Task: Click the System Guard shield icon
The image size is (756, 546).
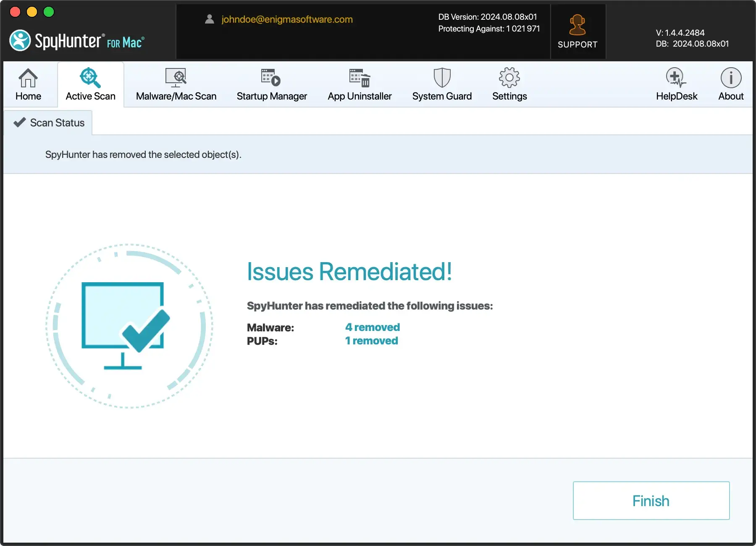Action: click(x=442, y=78)
